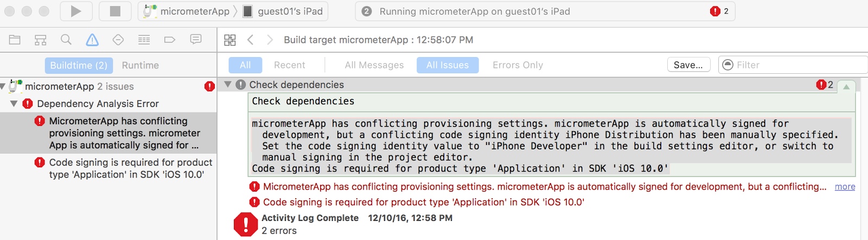Viewport: 868px width, 240px height.
Task: Open the Find navigator magnifier icon
Action: pos(66,40)
